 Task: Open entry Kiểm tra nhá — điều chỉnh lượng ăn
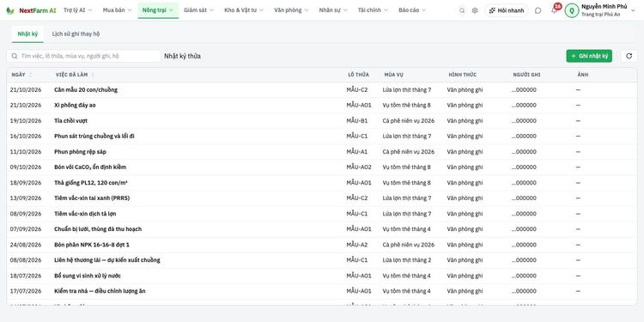(x=100, y=291)
